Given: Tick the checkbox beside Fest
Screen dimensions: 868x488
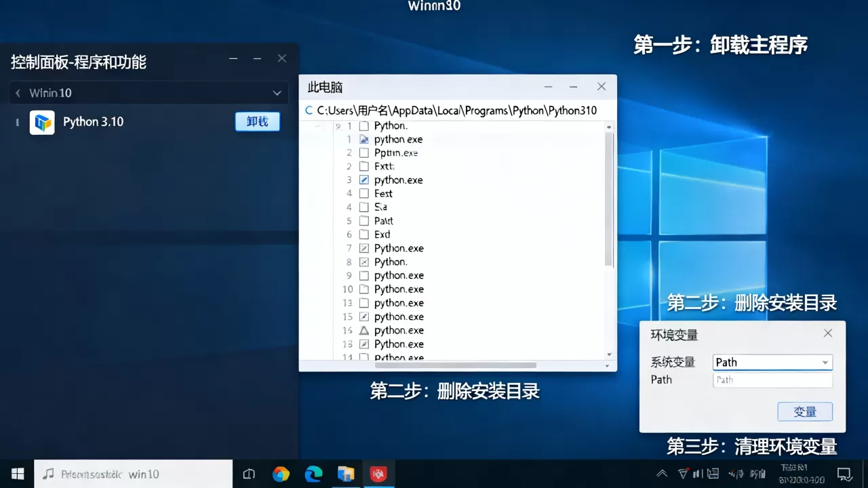Looking at the screenshot, I should pyautogui.click(x=364, y=193).
